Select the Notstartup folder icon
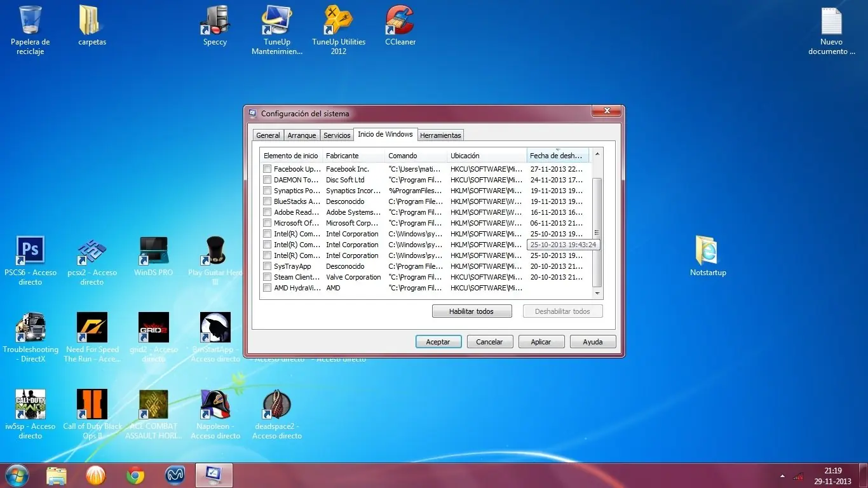The width and height of the screenshot is (868, 488). click(x=708, y=257)
